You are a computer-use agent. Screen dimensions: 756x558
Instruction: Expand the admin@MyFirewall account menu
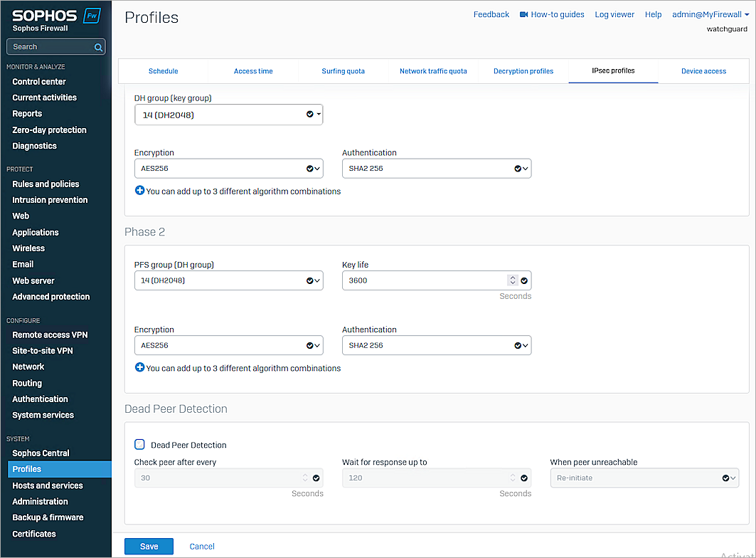coord(708,14)
